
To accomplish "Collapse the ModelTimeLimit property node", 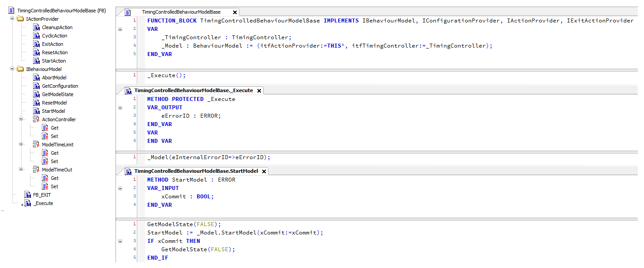I will pos(21,145).
